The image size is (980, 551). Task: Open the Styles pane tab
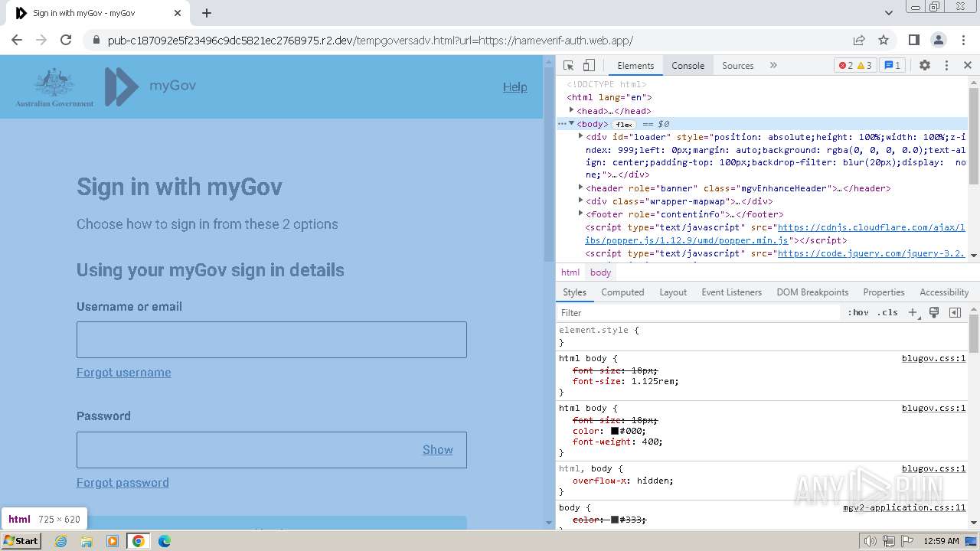click(574, 292)
